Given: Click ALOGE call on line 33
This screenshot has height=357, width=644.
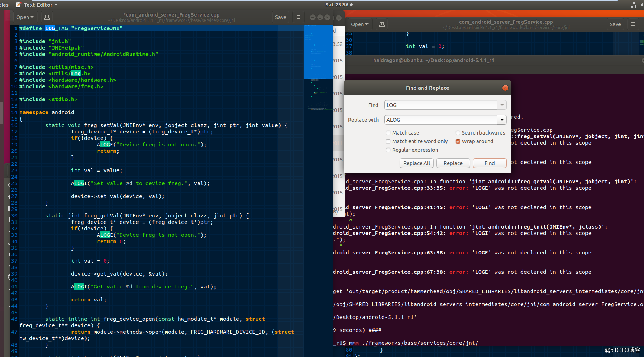Looking at the screenshot, I should (x=152, y=235).
